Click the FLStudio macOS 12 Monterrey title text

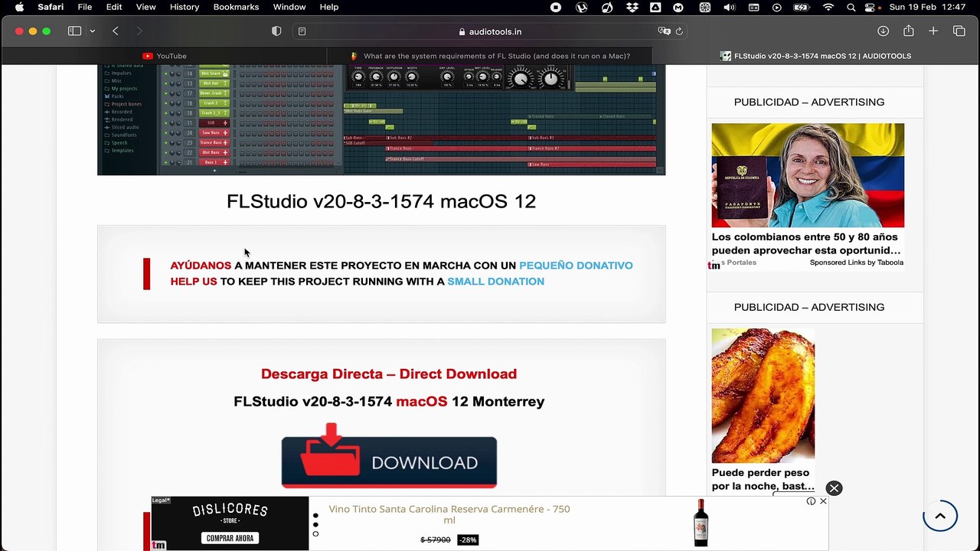(389, 402)
